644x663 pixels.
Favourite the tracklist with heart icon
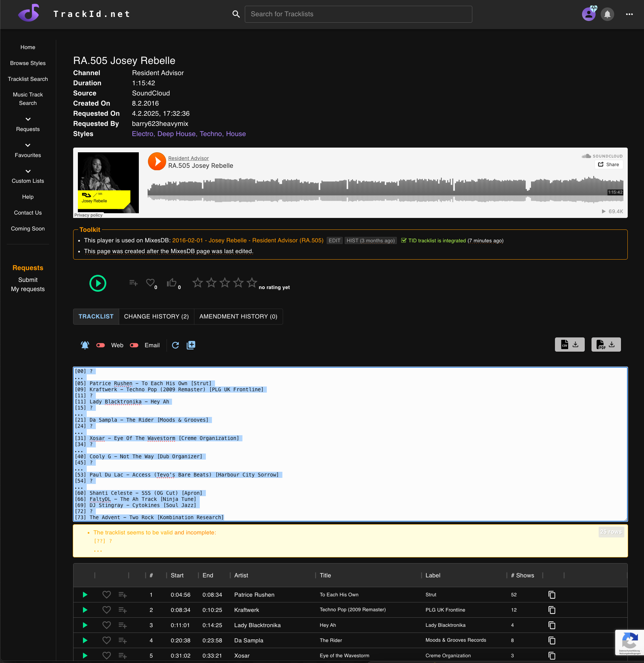click(150, 283)
